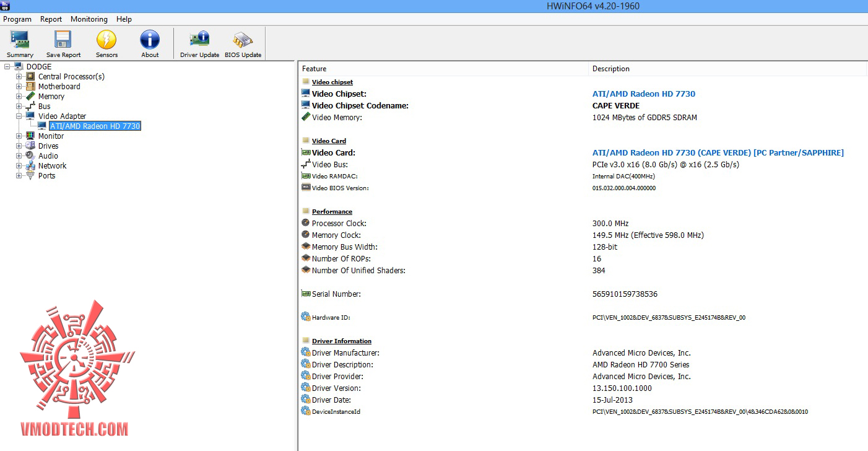868x451 pixels.
Task: Launch Driver Update from toolbar
Action: [x=199, y=44]
